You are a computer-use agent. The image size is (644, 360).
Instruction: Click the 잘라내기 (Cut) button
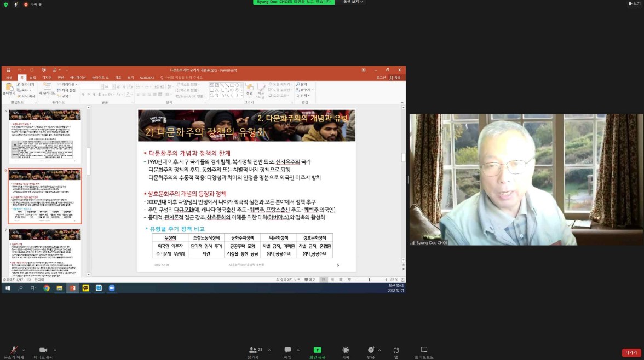pos(25,85)
